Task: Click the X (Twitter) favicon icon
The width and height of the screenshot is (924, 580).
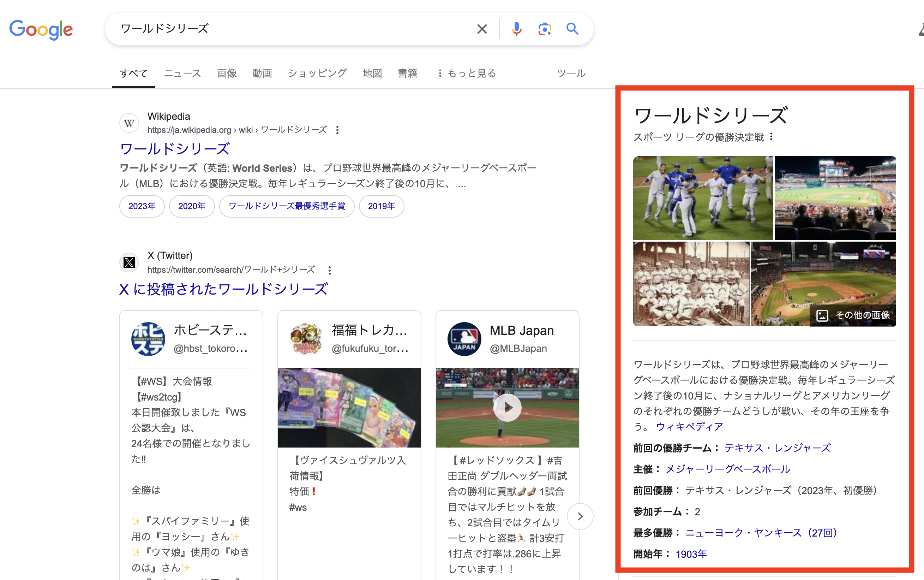Action: [129, 263]
